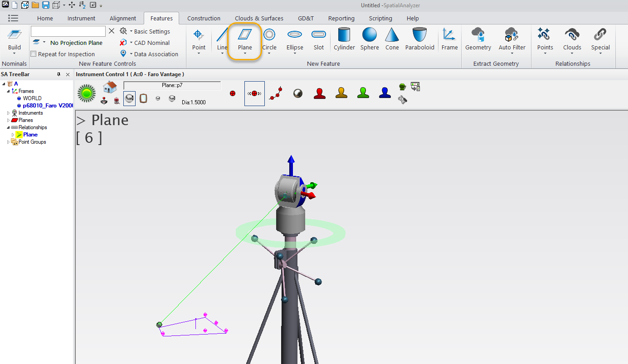Click the green instrument status light
628x364 pixels.
pyautogui.click(x=87, y=93)
